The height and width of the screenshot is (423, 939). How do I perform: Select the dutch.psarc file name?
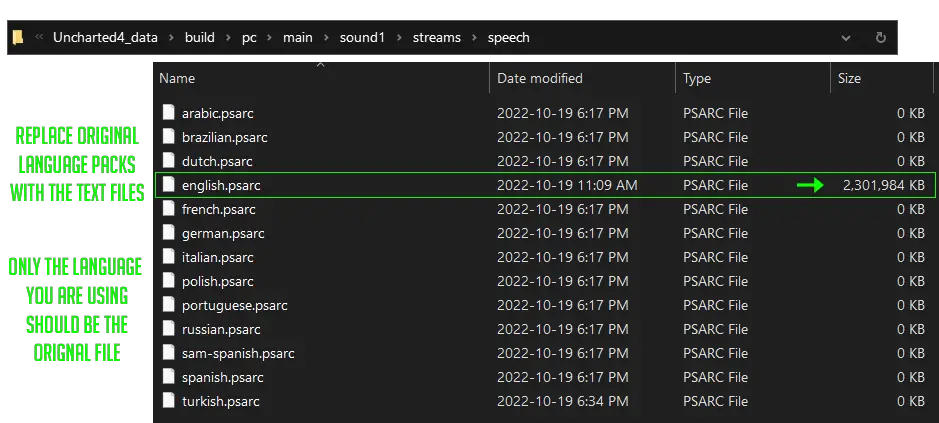point(217,161)
